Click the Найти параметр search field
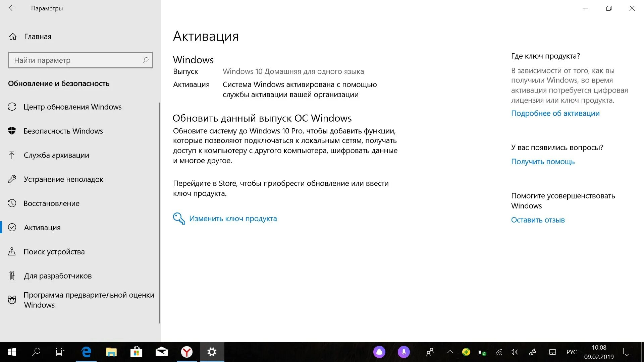 click(x=80, y=60)
